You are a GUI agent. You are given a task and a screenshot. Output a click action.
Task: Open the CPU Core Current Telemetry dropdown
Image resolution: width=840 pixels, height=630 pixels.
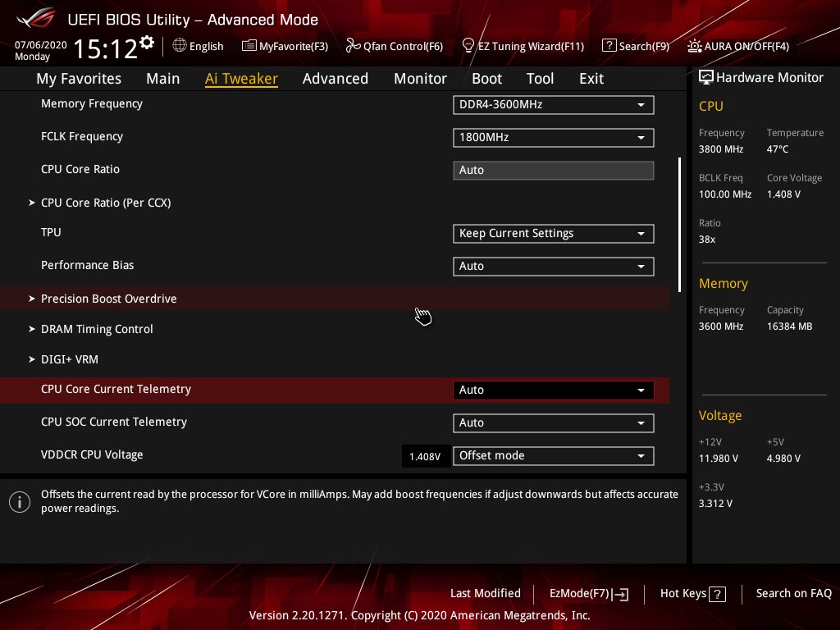click(x=554, y=390)
